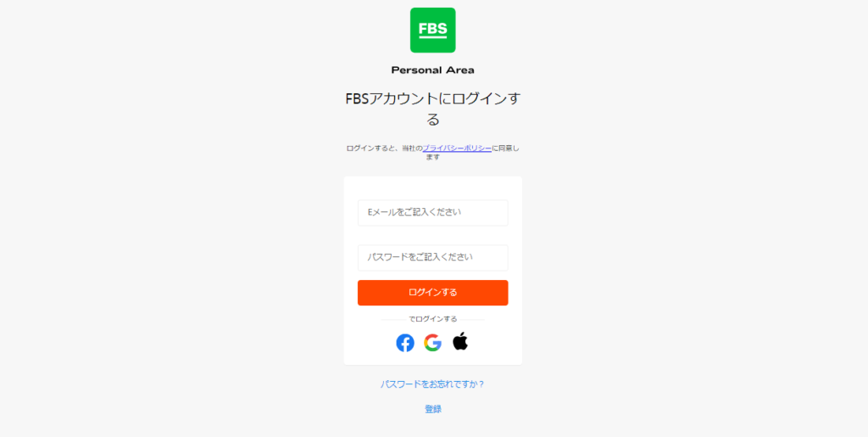
Task: Go to the 登録 registration link
Action: click(433, 409)
